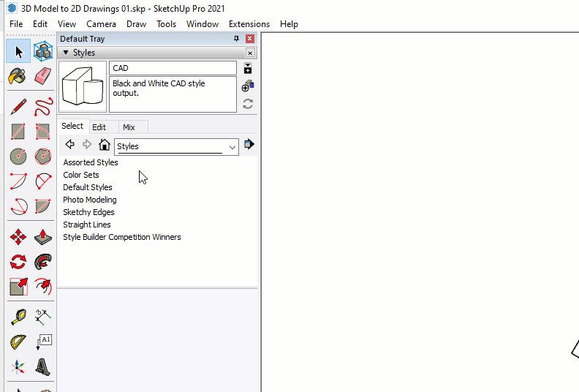Open the Edit menu in the menu bar
This screenshot has width=579, height=392.
tap(40, 24)
